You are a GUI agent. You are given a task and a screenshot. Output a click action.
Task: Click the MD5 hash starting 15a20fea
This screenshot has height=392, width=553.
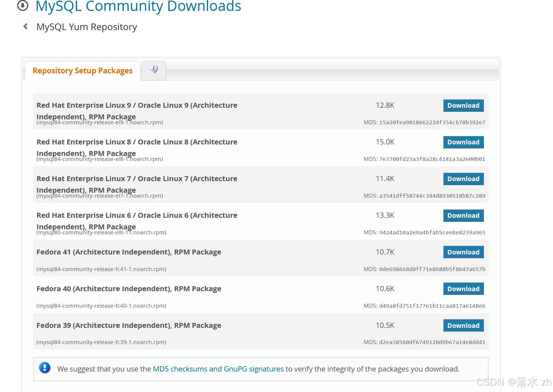(432, 123)
